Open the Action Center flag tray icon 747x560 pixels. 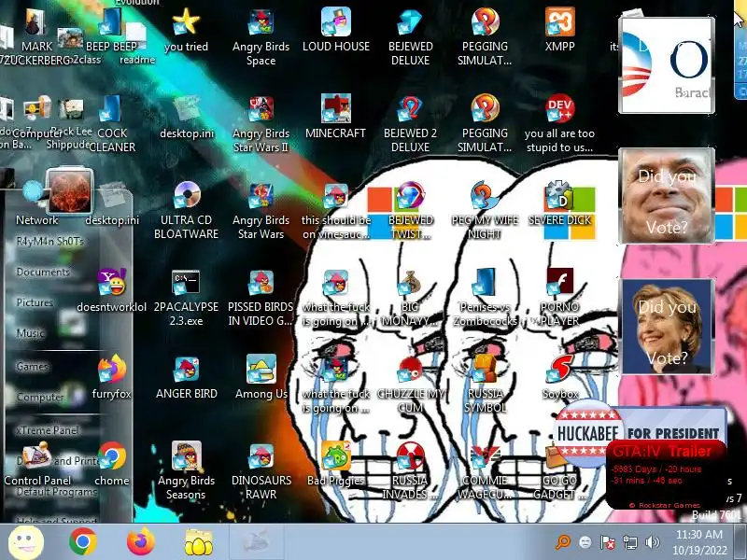click(608, 542)
